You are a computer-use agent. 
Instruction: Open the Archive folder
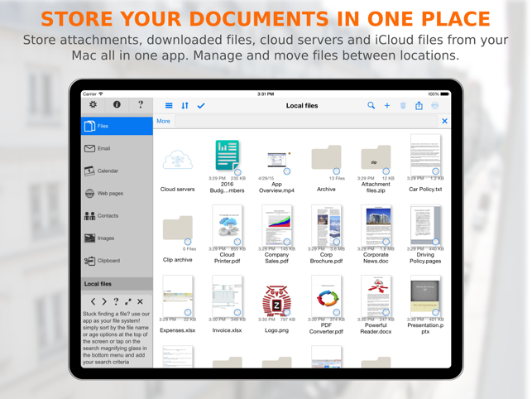tap(326, 168)
